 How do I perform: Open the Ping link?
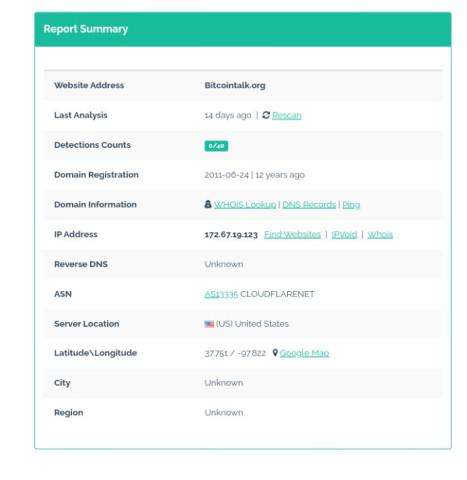(351, 204)
